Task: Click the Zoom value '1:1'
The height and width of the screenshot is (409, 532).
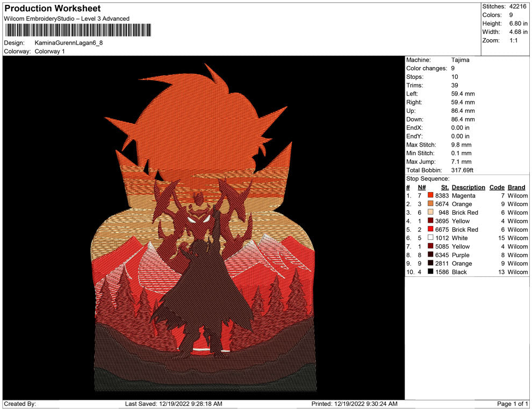Action: point(513,40)
